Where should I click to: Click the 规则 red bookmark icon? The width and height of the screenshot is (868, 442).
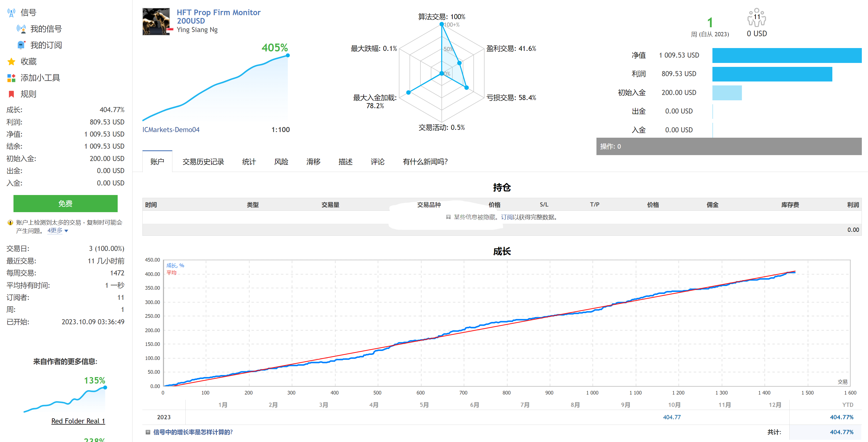(x=11, y=94)
